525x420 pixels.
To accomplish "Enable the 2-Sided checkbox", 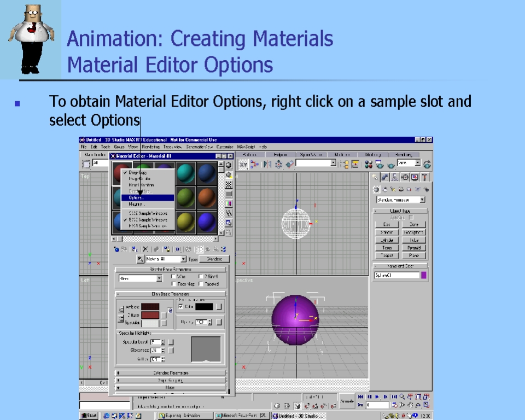I will point(200,276).
